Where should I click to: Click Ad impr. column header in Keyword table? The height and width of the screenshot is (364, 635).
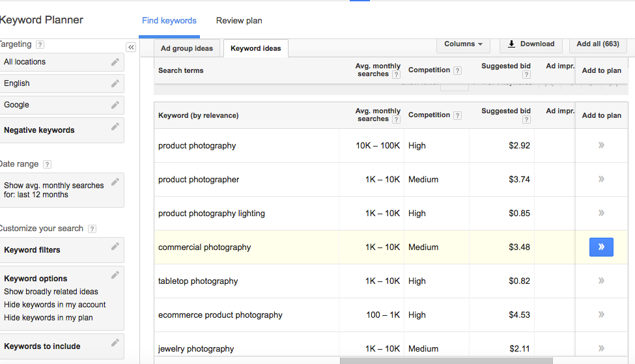tap(560, 111)
